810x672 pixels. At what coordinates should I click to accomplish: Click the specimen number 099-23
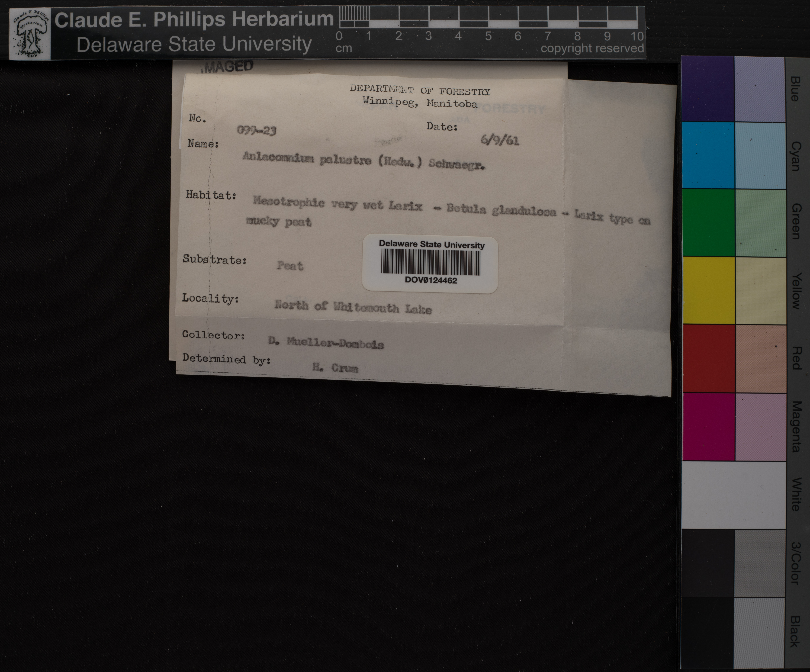coord(257,131)
